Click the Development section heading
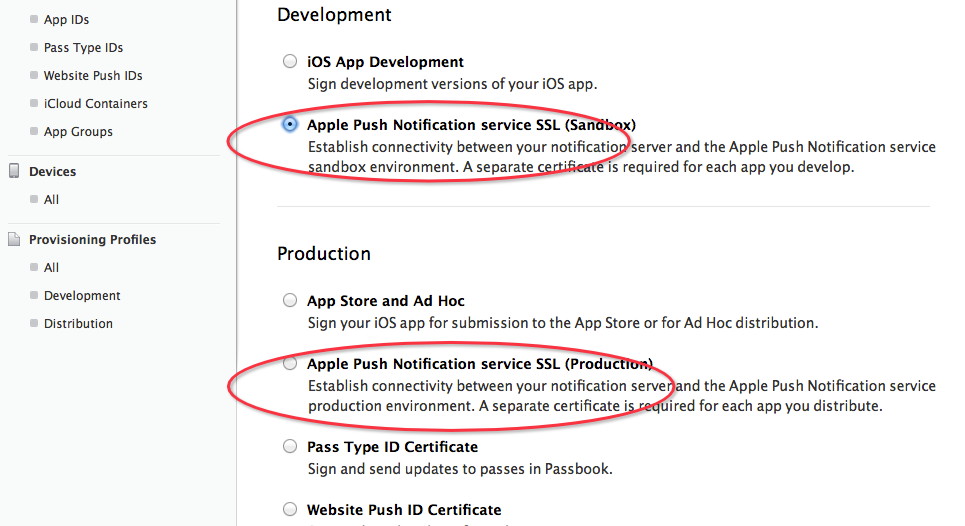The width and height of the screenshot is (965, 526). [334, 15]
